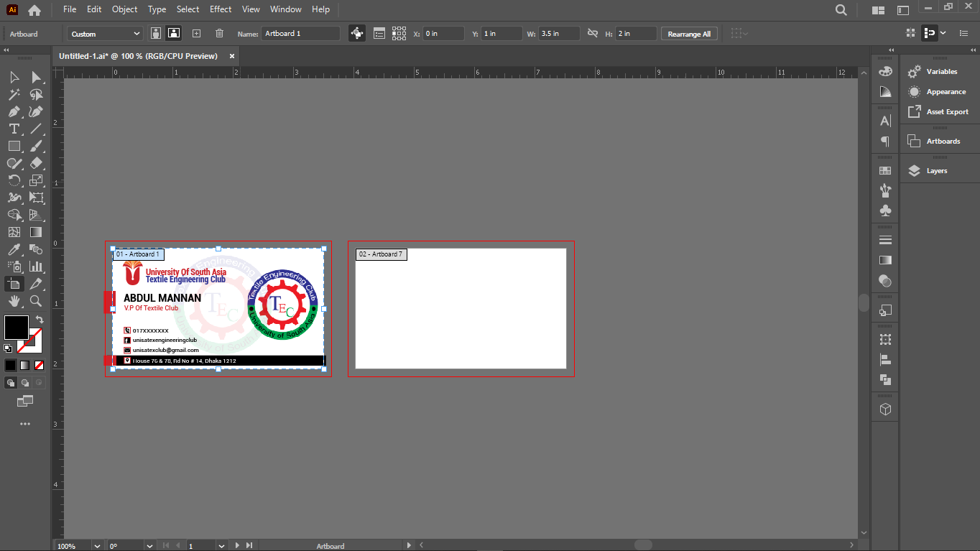980x551 pixels.
Task: Select the Free Transform tool
Action: (x=36, y=198)
